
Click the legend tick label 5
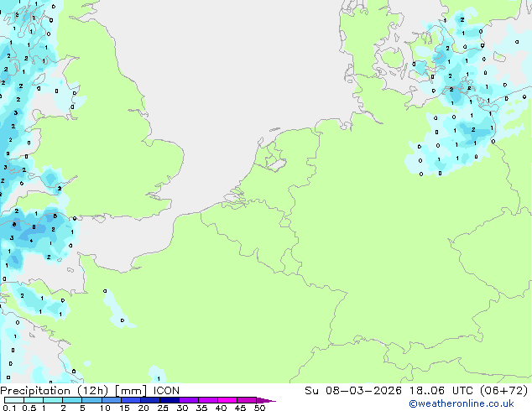(82, 408)
